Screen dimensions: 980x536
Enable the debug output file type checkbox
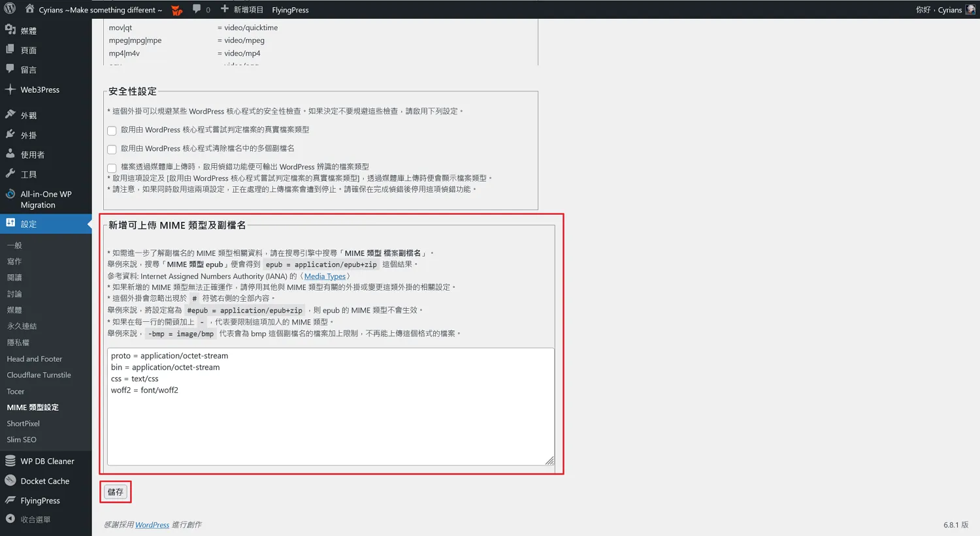tap(112, 168)
